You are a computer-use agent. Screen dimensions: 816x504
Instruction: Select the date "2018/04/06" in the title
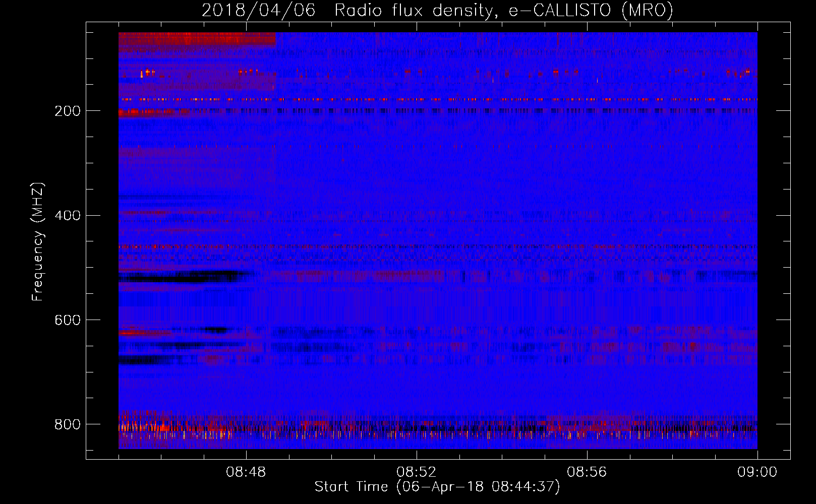tap(259, 10)
